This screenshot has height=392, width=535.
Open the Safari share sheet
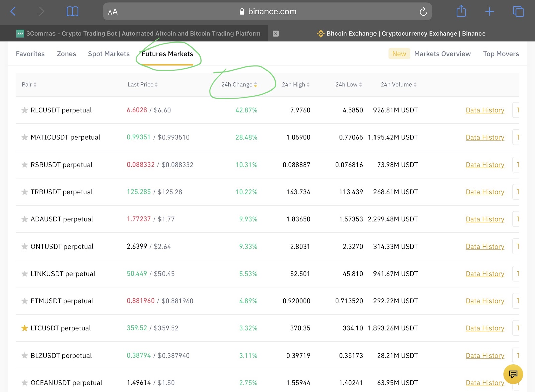(x=461, y=11)
